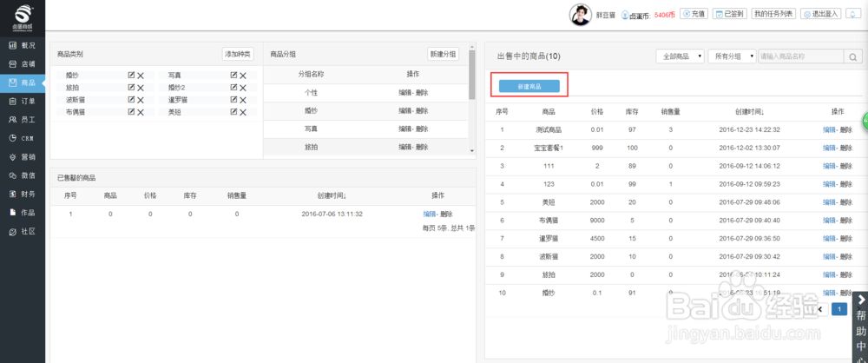
Task: Click the 添加种类 button
Action: [x=238, y=54]
